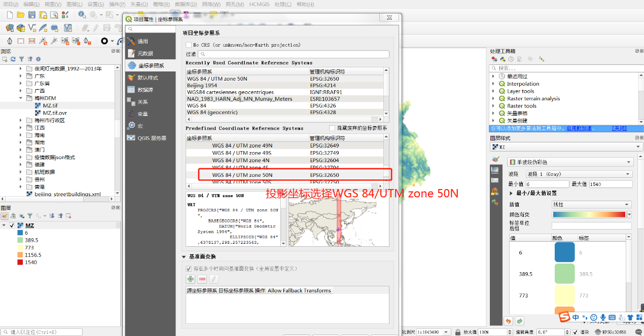The image size is (644, 336).
Task: Click the 启用附加源 link in toolbox
Action: click(577, 129)
